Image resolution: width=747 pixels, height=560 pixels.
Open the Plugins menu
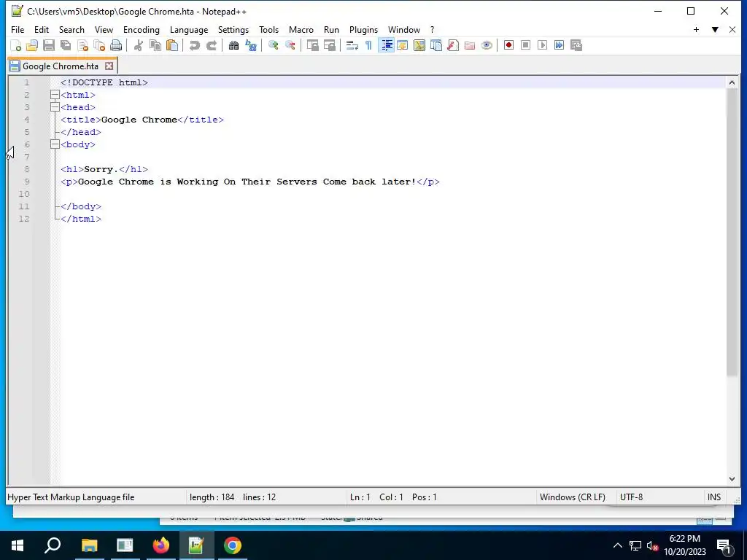(x=363, y=29)
